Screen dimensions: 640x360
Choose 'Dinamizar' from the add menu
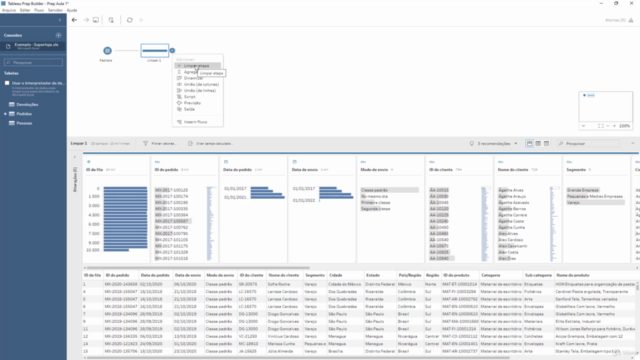click(x=198, y=78)
